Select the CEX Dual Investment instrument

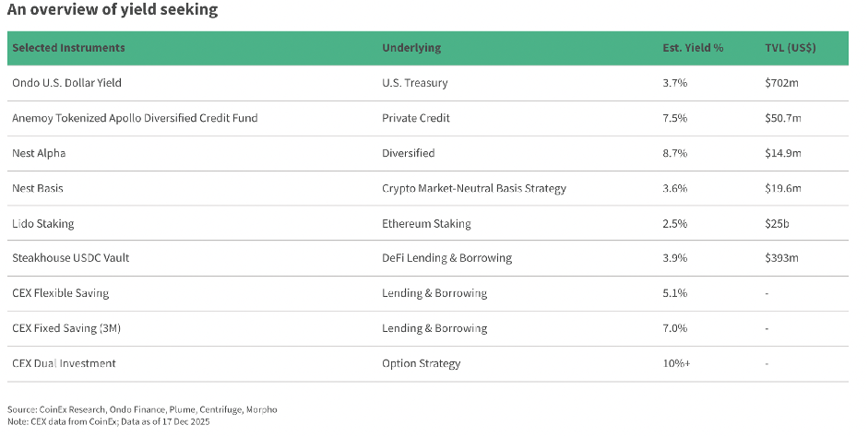64,363
